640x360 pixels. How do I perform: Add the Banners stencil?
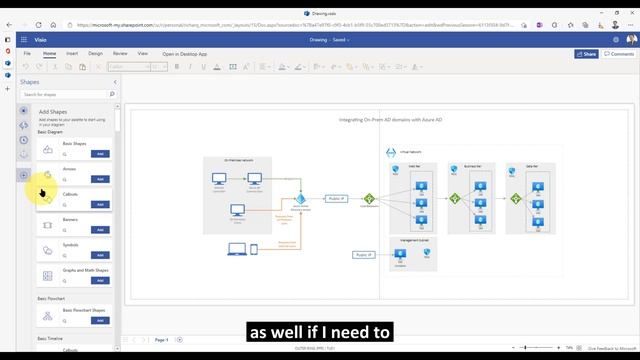100,230
